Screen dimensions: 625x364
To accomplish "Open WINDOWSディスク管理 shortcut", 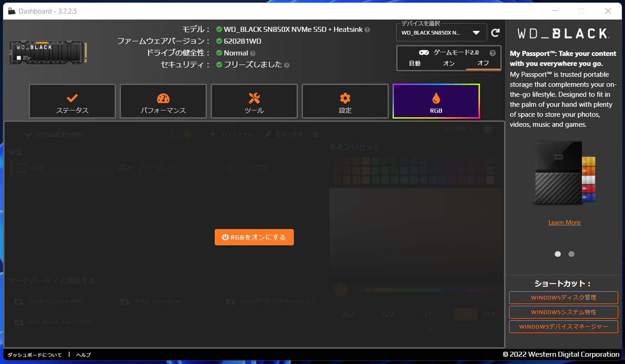I will pyautogui.click(x=564, y=298).
